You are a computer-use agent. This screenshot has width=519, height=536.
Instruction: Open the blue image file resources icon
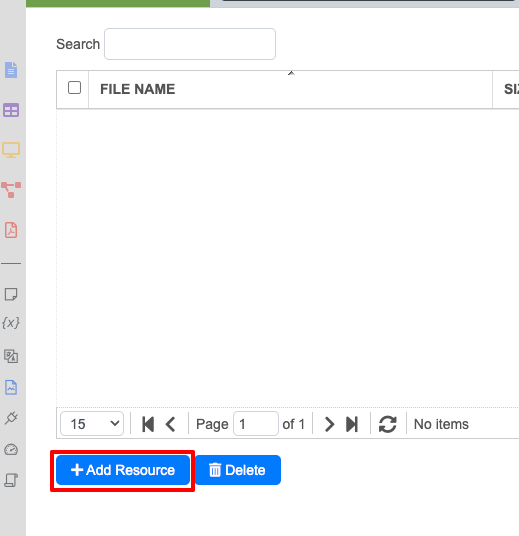11,387
